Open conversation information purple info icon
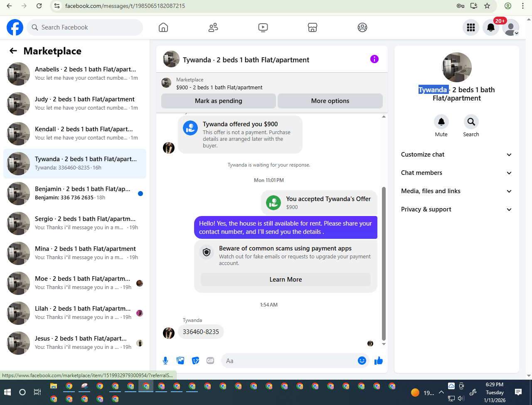532x405 pixels. tap(374, 59)
